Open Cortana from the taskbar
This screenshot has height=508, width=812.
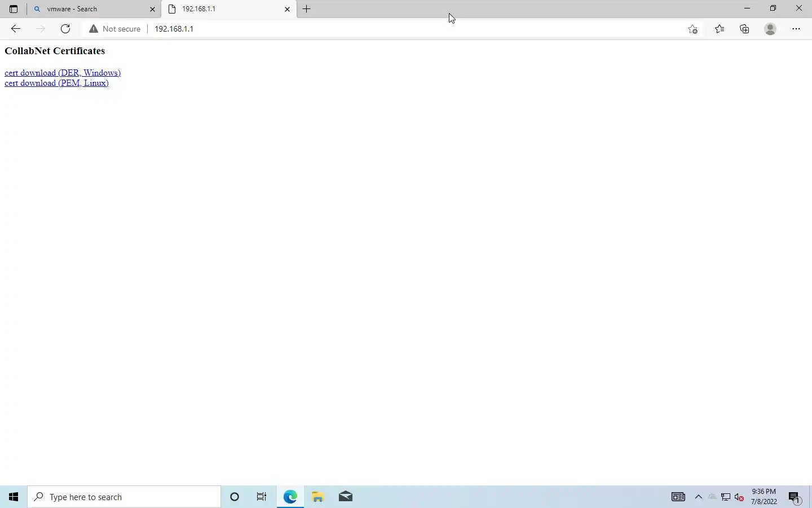coord(235,497)
